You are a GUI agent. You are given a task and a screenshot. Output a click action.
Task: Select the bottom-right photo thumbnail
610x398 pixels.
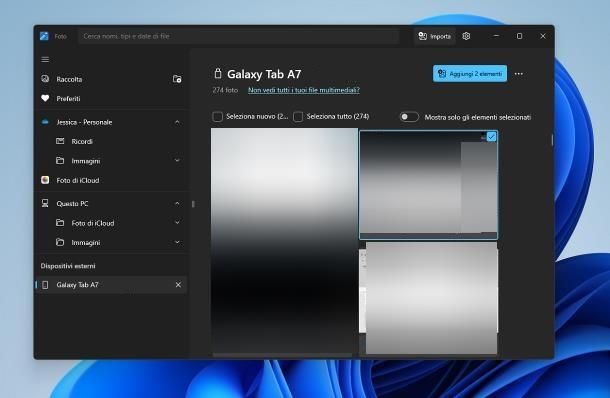click(x=428, y=298)
